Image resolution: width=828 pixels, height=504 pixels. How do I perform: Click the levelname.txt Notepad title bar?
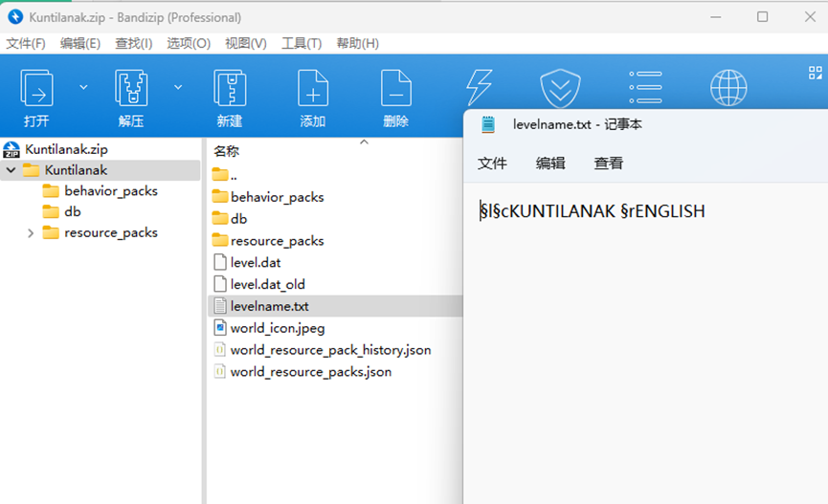645,124
